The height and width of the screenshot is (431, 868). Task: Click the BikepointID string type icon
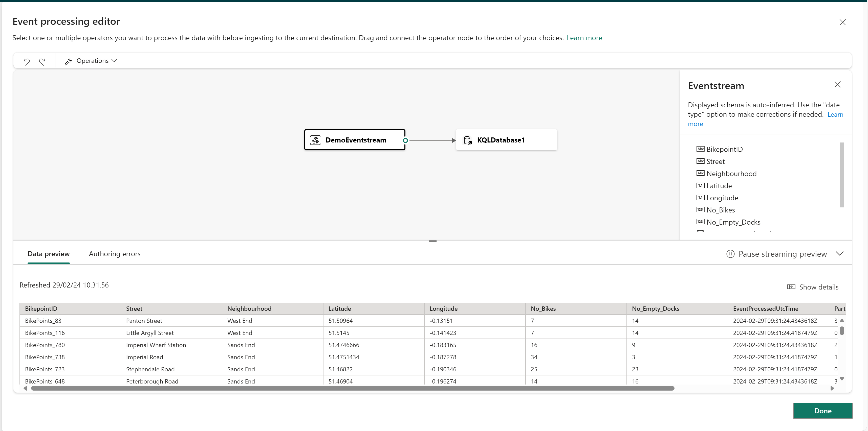point(700,149)
